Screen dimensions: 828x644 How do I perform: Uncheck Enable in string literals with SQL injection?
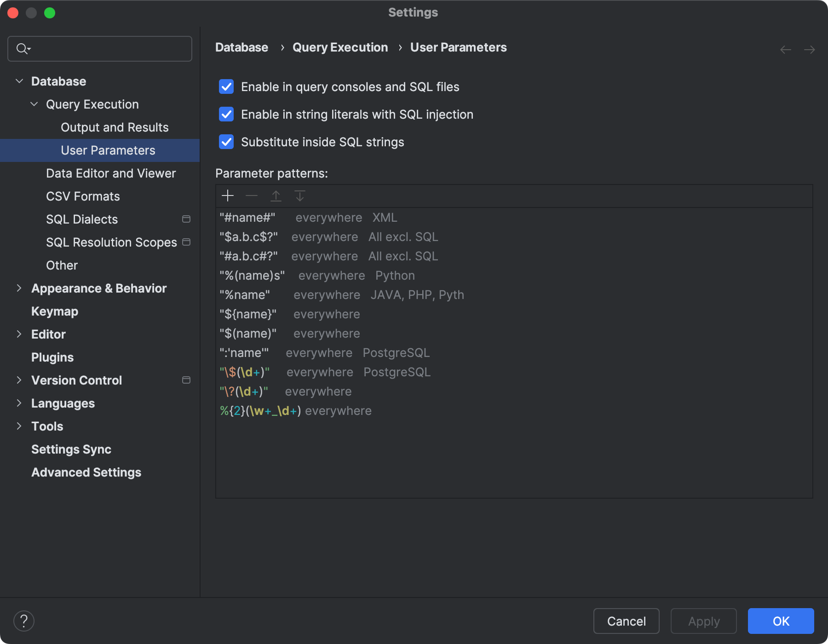226,114
